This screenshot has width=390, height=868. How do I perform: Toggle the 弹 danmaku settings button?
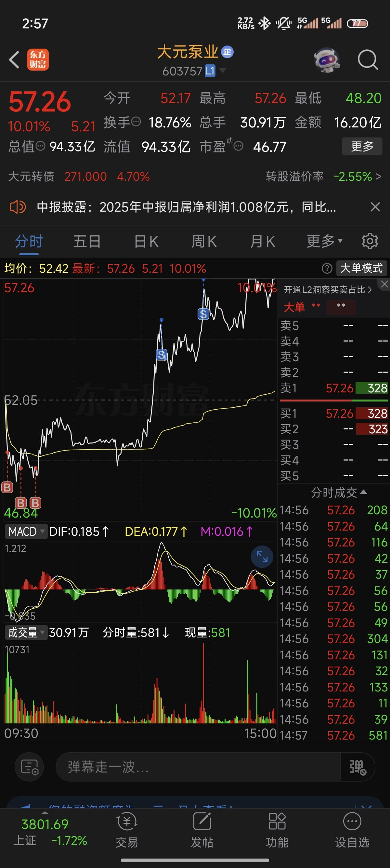coord(358,767)
